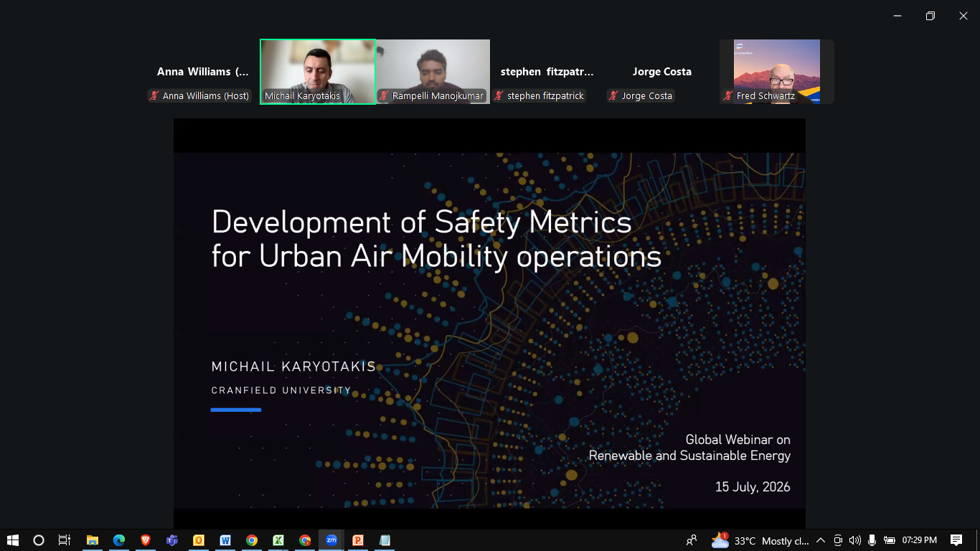Click Anna Williams muted microphone icon
980x551 pixels.
[x=154, y=95]
